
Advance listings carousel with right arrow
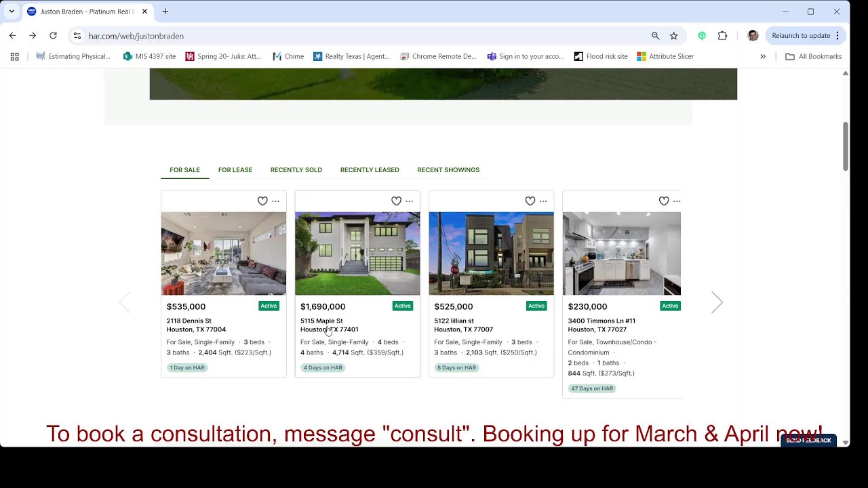pyautogui.click(x=717, y=302)
